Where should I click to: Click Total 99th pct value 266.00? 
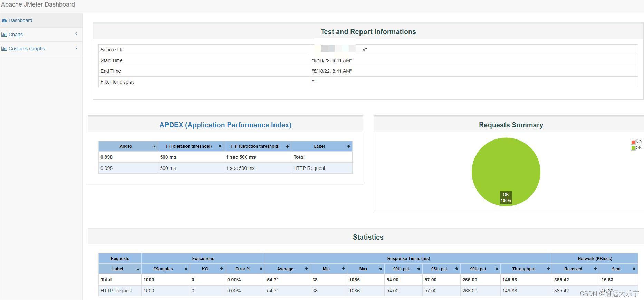point(470,280)
